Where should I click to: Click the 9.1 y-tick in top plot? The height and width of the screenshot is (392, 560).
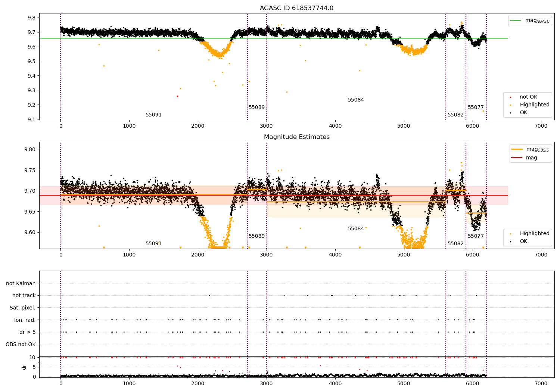32,120
